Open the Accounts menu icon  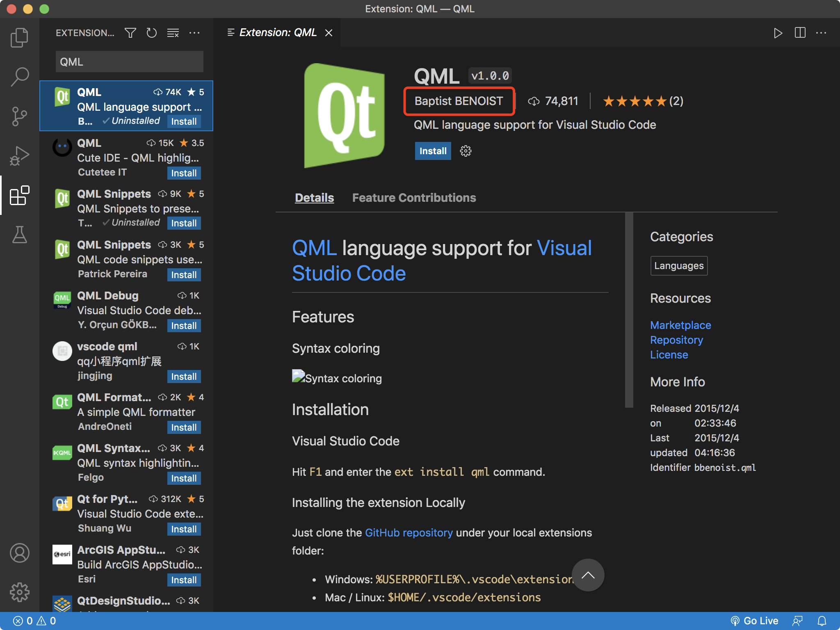point(19,553)
